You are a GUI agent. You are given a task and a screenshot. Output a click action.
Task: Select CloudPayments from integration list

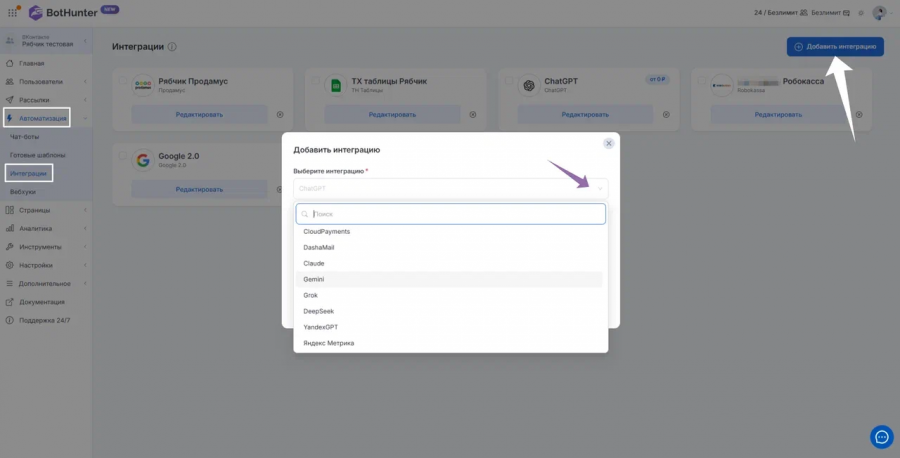click(x=449, y=232)
